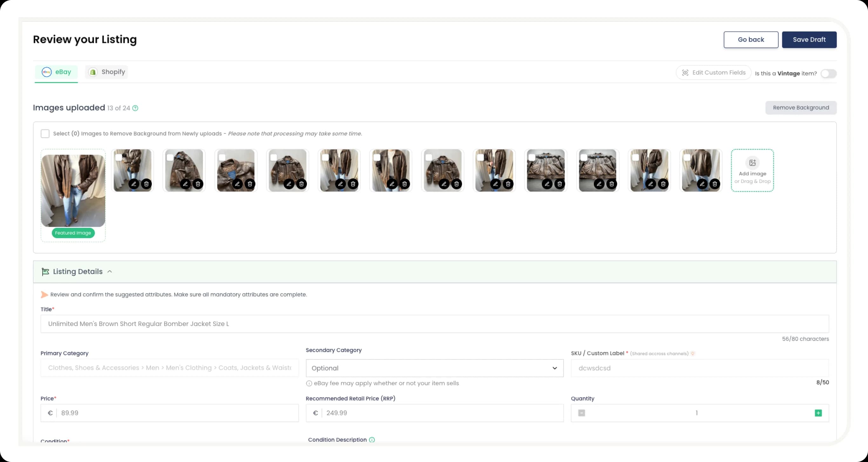868x462 pixels.
Task: Click the Price input field
Action: pyautogui.click(x=169, y=413)
